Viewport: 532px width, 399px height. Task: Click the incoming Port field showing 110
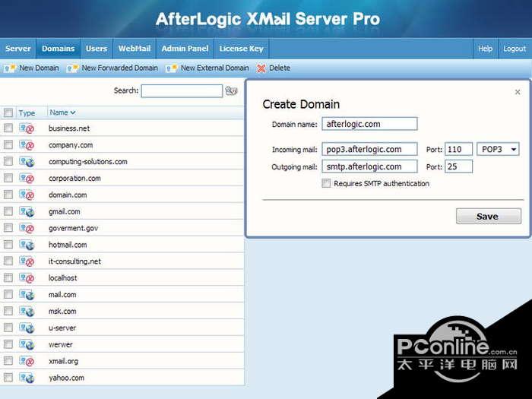pyautogui.click(x=459, y=149)
